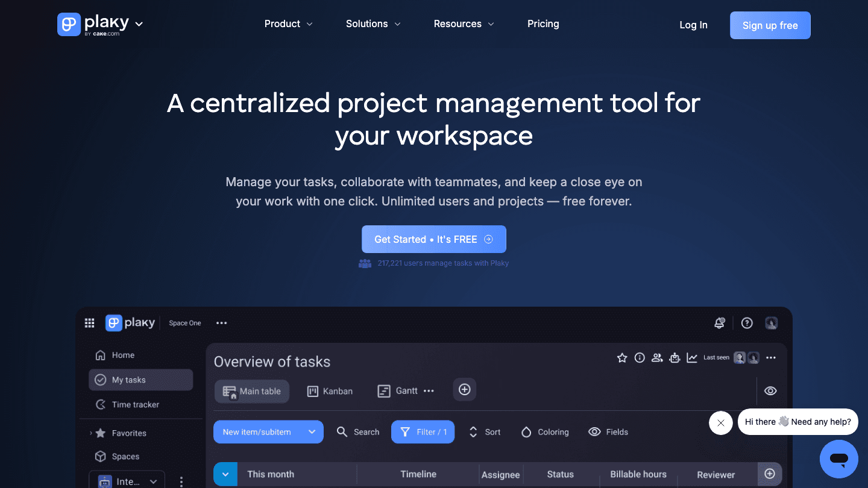868x488 pixels.
Task: Open the Coloring options
Action: [x=545, y=432]
